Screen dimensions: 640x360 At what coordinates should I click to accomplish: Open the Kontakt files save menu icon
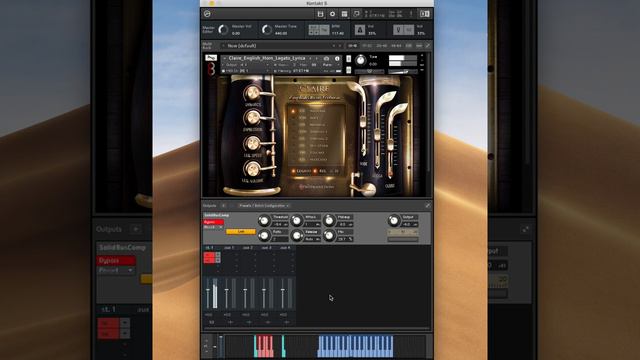click(320, 14)
